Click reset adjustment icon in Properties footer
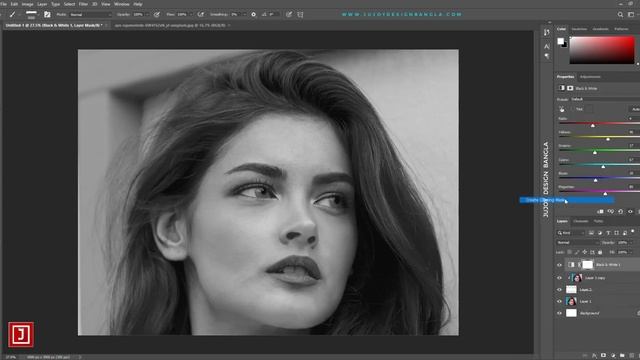The width and height of the screenshot is (640, 360). pyautogui.click(x=620, y=211)
